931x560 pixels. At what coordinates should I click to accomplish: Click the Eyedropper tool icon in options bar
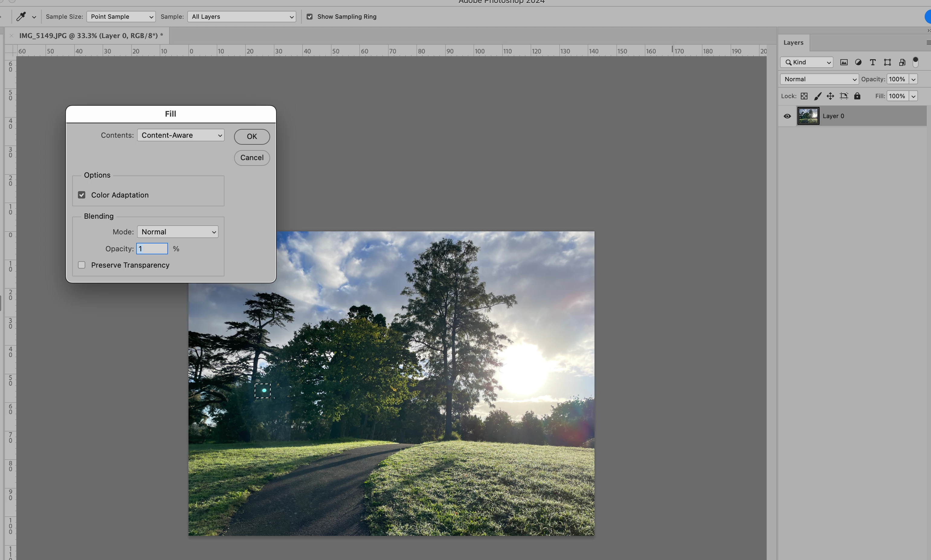pyautogui.click(x=21, y=17)
